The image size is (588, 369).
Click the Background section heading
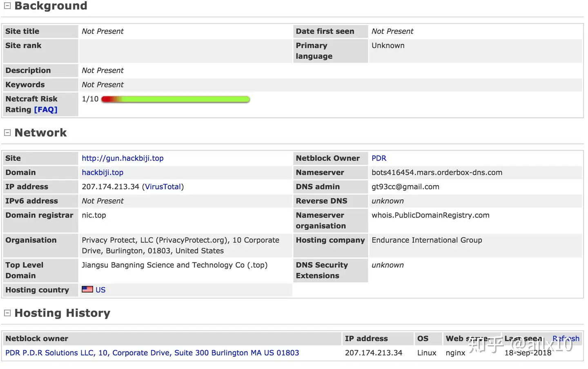(x=51, y=6)
